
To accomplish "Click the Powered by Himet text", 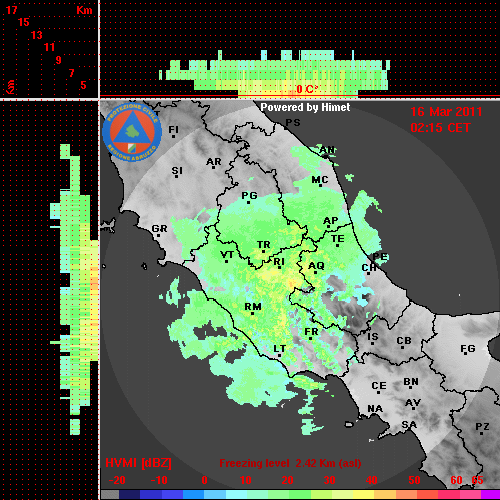I will [305, 107].
